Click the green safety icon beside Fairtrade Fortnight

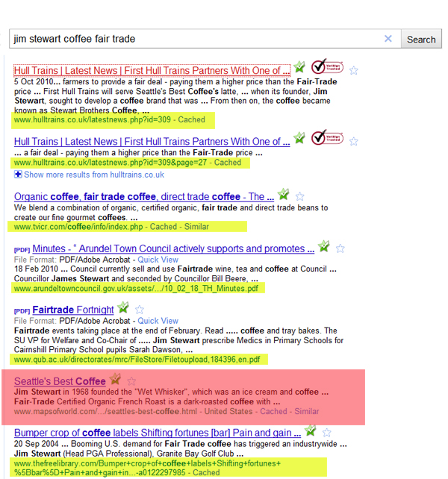click(x=123, y=307)
